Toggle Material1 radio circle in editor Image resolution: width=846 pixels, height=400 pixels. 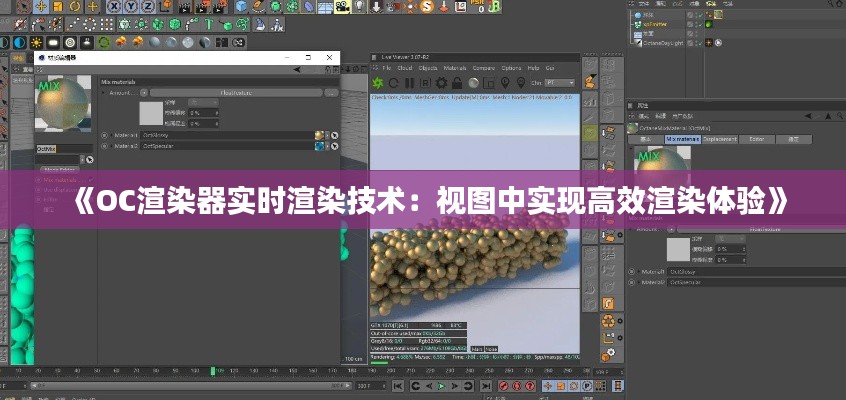click(x=104, y=135)
